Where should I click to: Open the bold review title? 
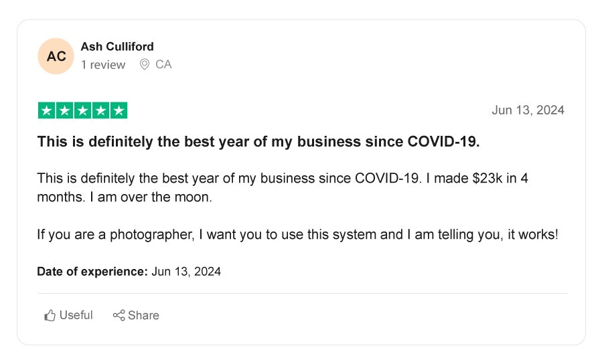pyautogui.click(x=258, y=142)
